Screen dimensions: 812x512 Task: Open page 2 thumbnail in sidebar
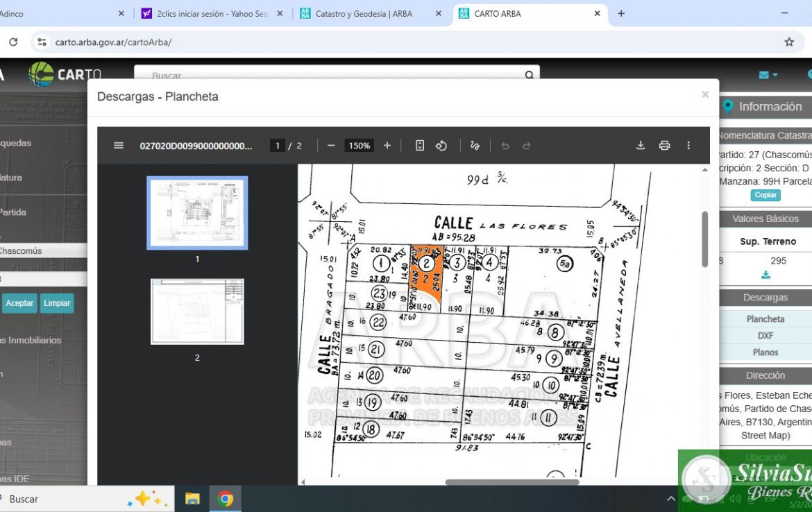pos(197,312)
